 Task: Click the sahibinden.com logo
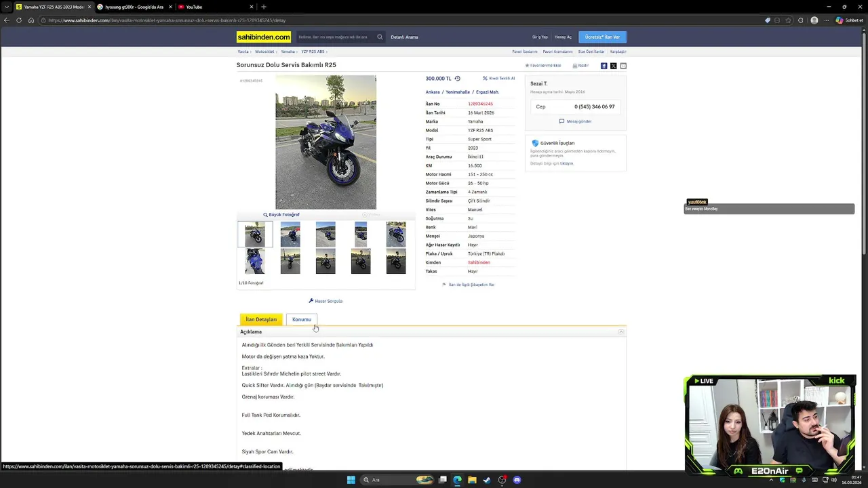point(264,37)
